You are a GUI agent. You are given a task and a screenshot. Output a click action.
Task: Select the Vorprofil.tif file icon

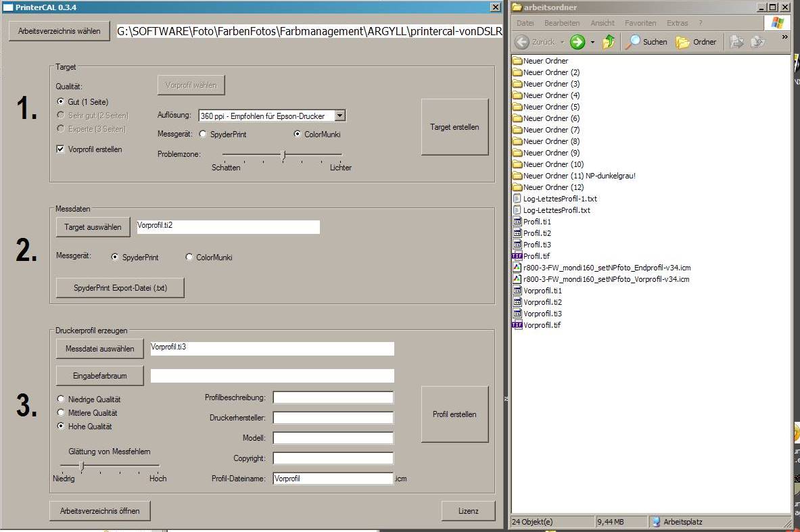click(517, 325)
